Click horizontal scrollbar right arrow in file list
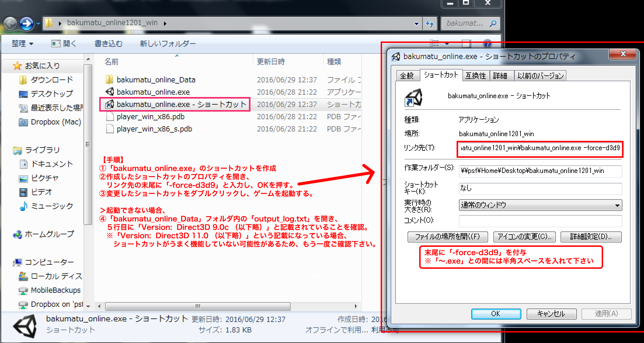This screenshot has width=644, height=343. tap(356, 306)
